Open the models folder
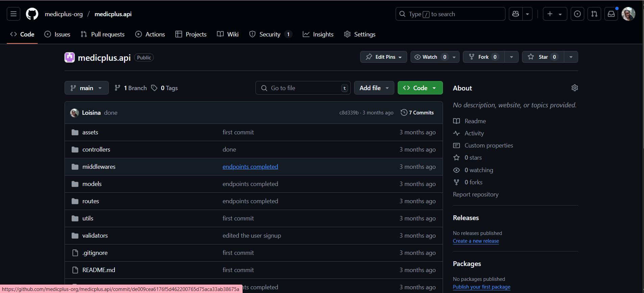 92,184
